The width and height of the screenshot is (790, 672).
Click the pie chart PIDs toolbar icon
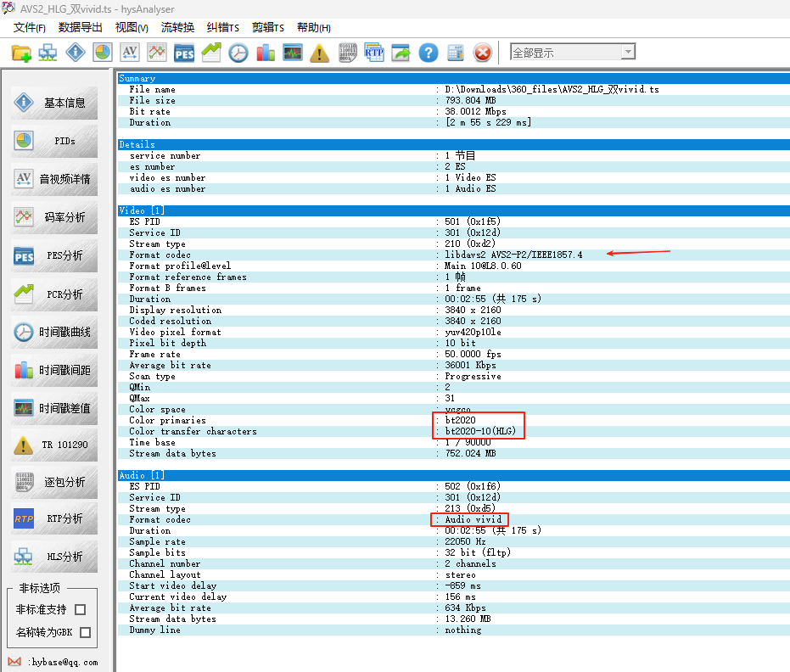pos(103,53)
